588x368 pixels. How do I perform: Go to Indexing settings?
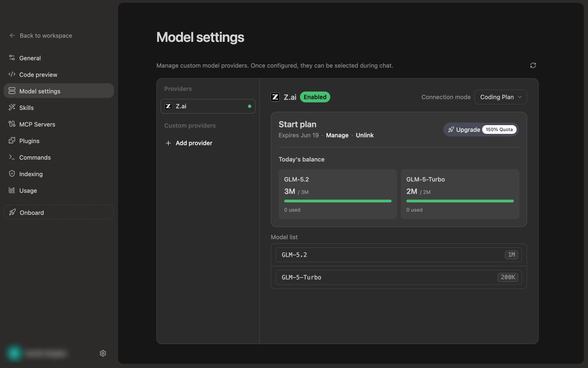click(x=59, y=174)
